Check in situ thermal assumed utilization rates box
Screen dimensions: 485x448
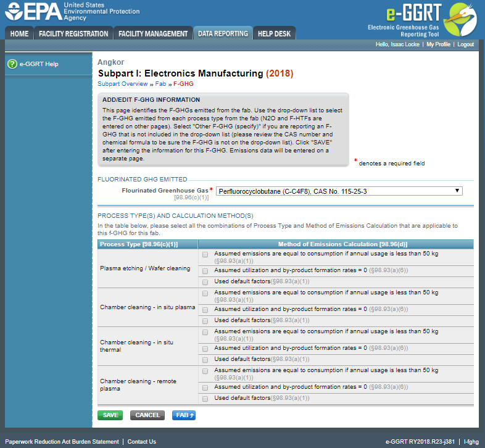[x=205, y=349]
